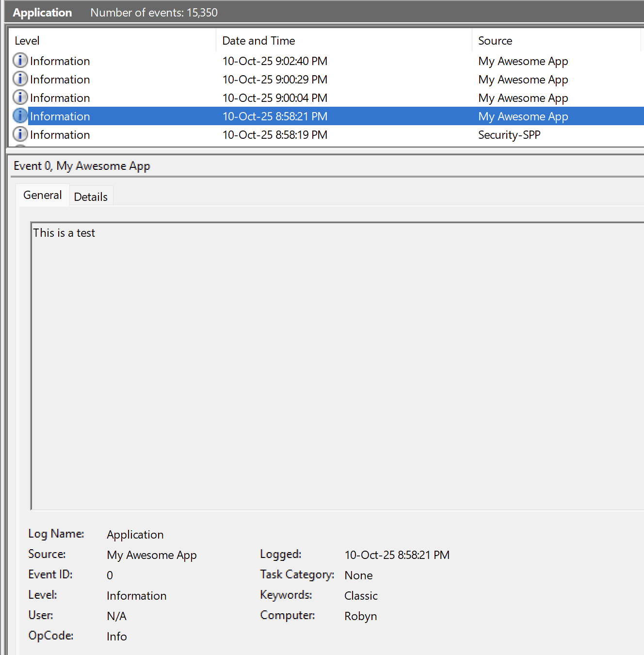Image resolution: width=644 pixels, height=655 pixels.
Task: Click the 10-Oct-25 9:00:04 PM date cell
Action: point(275,98)
